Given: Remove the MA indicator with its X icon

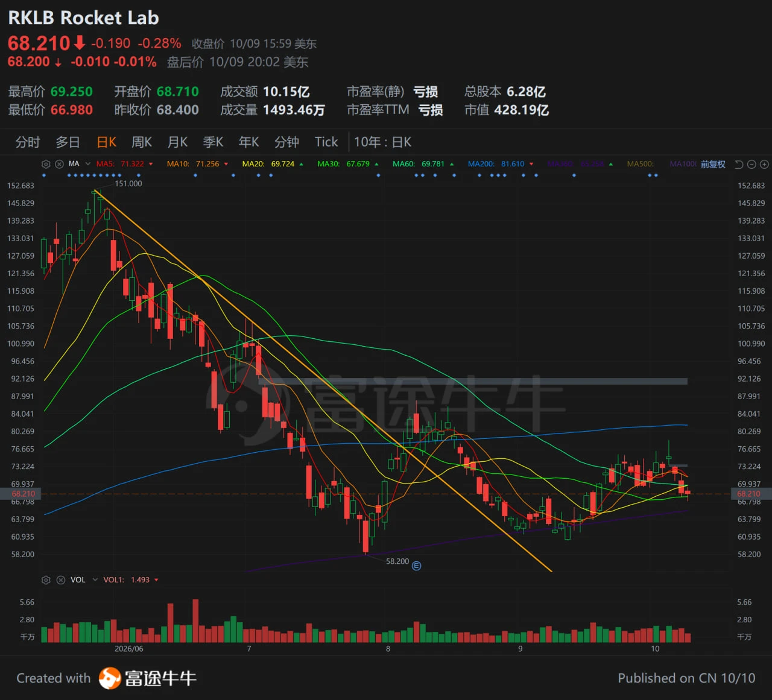Looking at the screenshot, I should tap(59, 164).
